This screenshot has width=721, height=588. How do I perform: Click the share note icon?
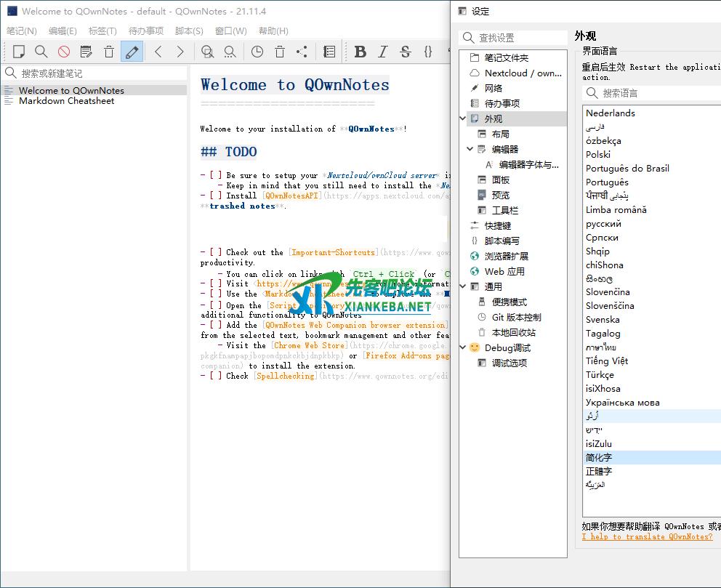click(302, 52)
